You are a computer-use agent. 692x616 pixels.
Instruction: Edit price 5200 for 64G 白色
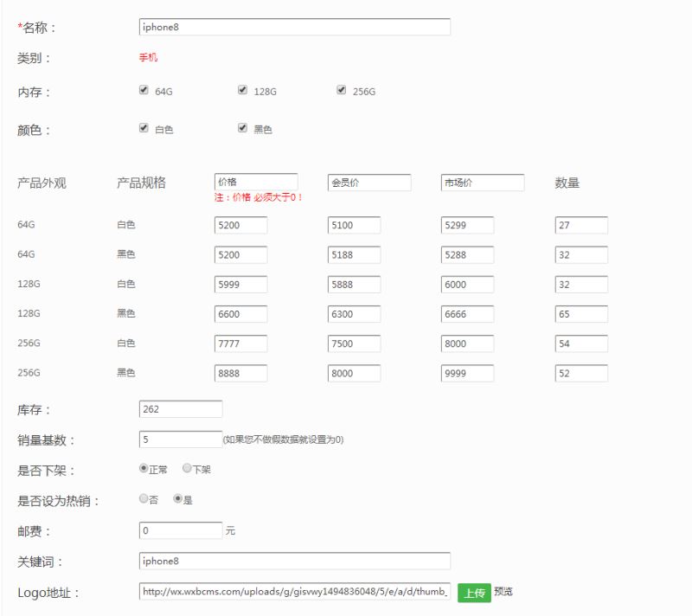click(240, 225)
